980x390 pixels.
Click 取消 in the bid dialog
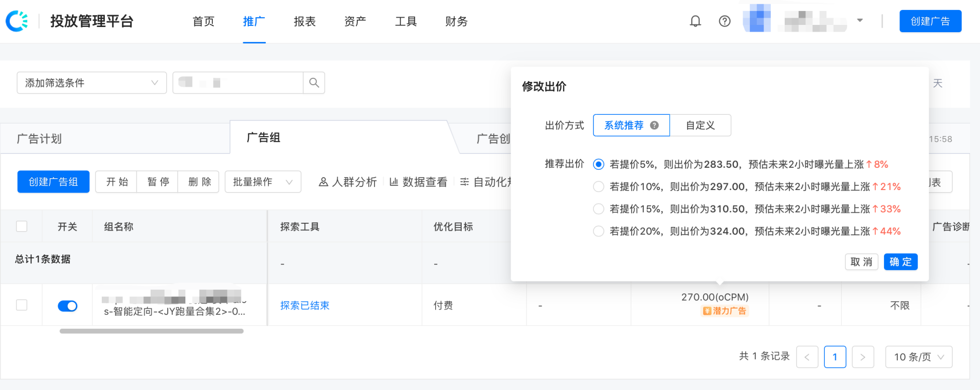click(x=862, y=262)
